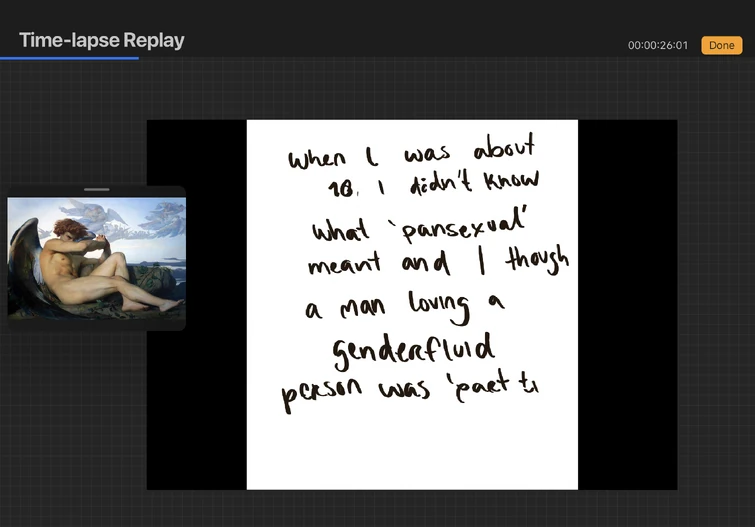
Task: Click the Time-lapse Replay title
Action: (x=102, y=40)
